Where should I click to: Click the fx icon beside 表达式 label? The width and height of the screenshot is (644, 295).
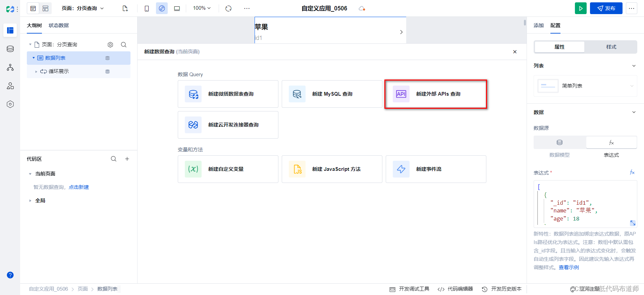coord(632,173)
